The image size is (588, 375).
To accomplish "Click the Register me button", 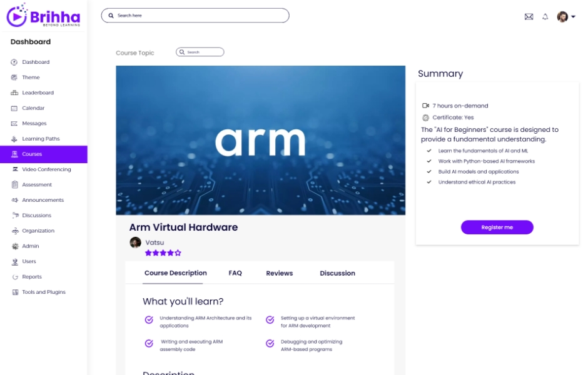I will coord(497,227).
